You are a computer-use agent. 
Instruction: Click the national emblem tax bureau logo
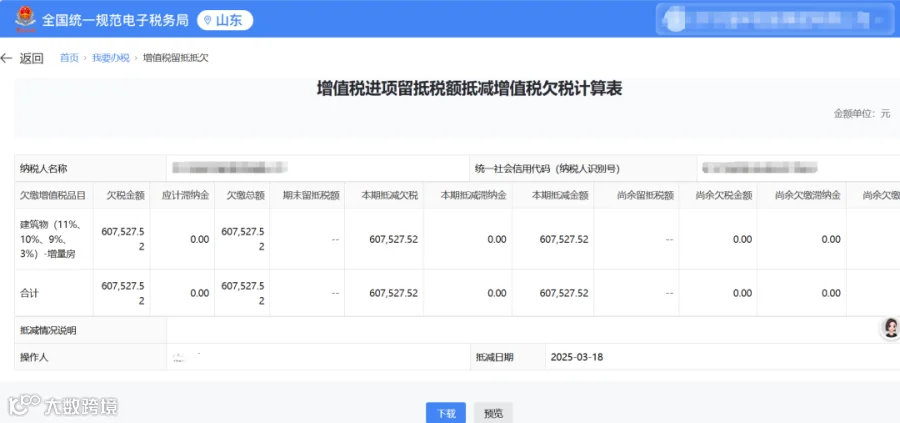[25, 19]
